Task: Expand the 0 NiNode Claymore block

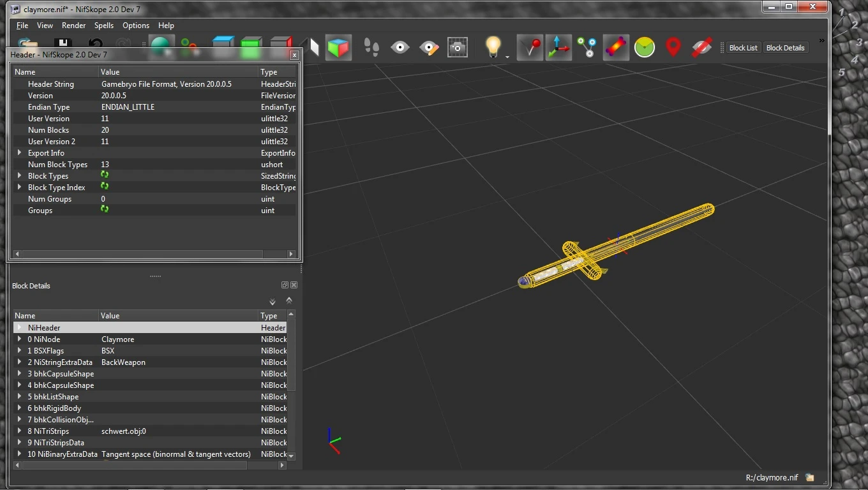Action: point(19,339)
